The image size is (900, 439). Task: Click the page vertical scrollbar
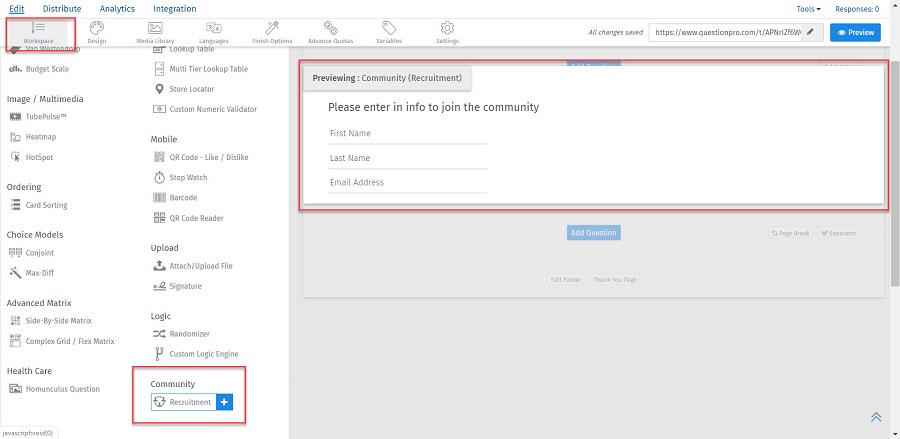tap(895, 172)
